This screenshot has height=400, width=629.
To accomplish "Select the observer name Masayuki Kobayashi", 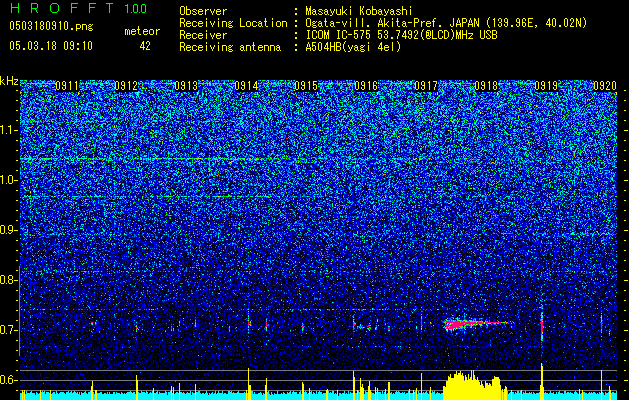I will [x=359, y=11].
